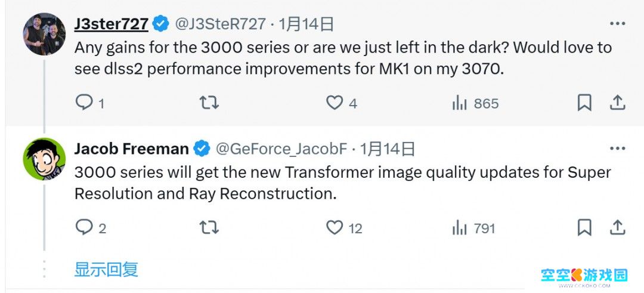Reply to Jacob Freeman's tweet

coord(84,227)
